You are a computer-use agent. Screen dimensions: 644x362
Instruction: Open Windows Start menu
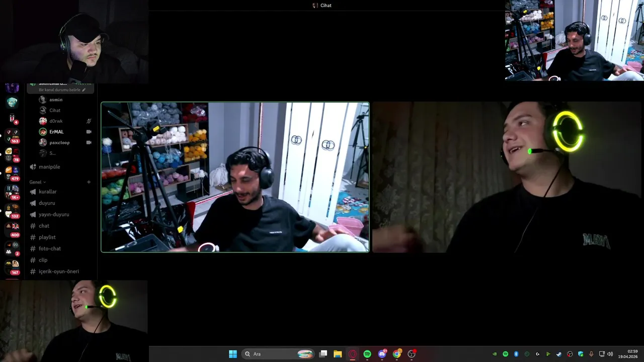(x=232, y=354)
